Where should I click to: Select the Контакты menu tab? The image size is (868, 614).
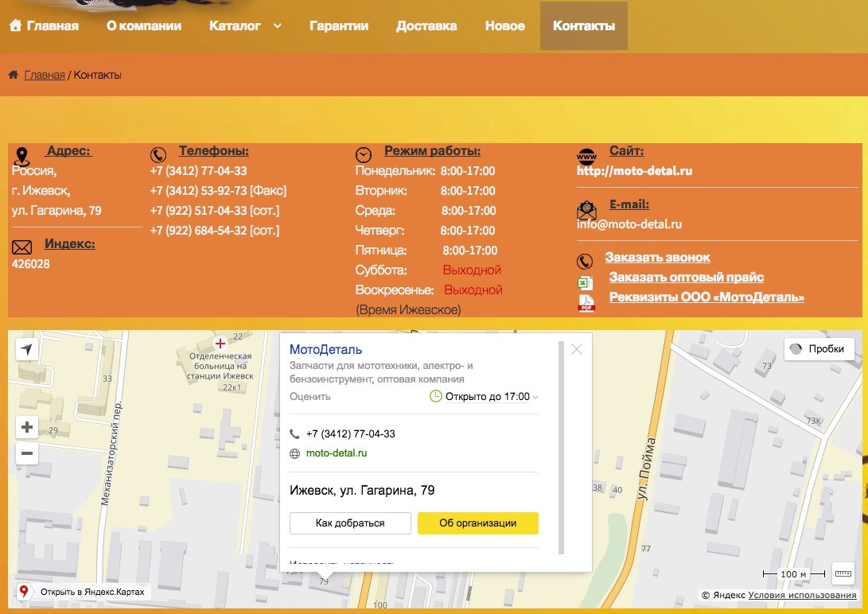coord(584,25)
